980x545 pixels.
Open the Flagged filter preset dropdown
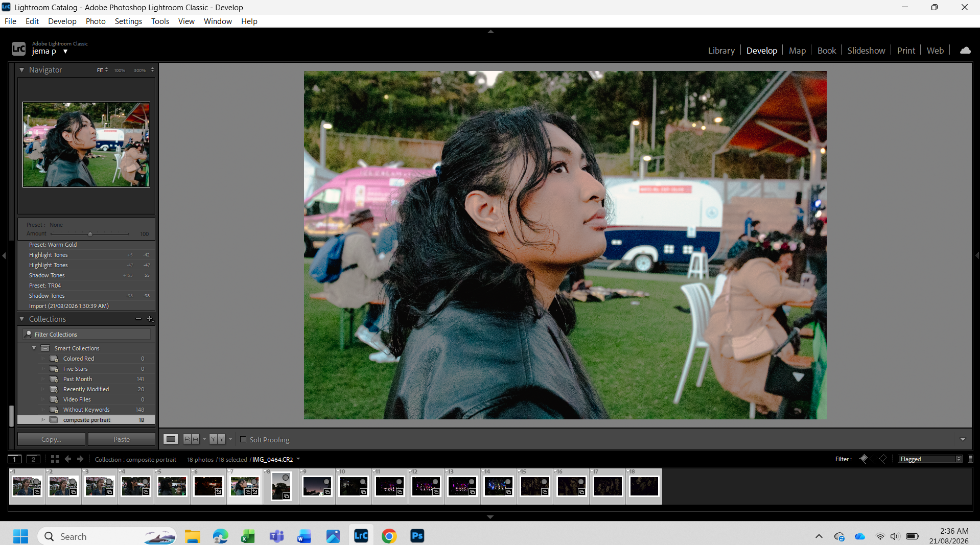(930, 459)
